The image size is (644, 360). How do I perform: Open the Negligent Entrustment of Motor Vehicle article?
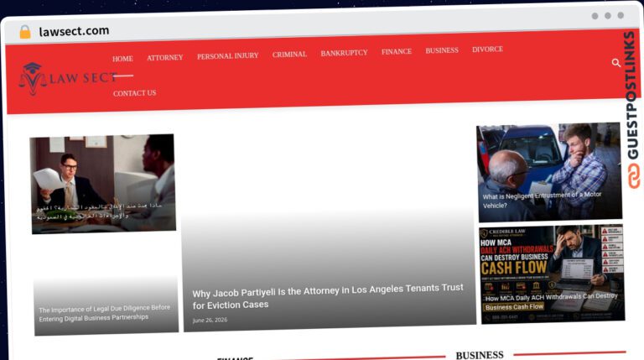pos(542,200)
